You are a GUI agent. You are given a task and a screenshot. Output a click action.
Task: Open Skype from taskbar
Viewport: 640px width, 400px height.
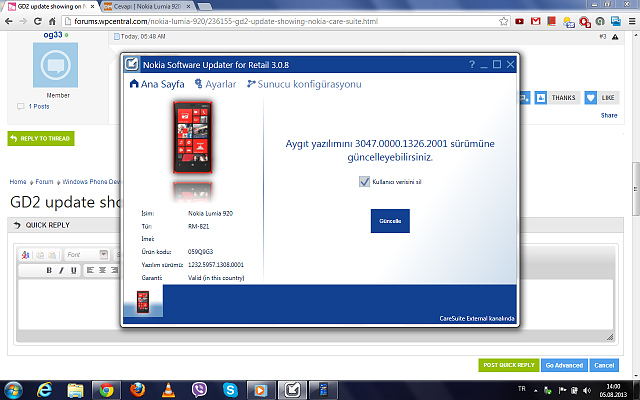tap(230, 390)
